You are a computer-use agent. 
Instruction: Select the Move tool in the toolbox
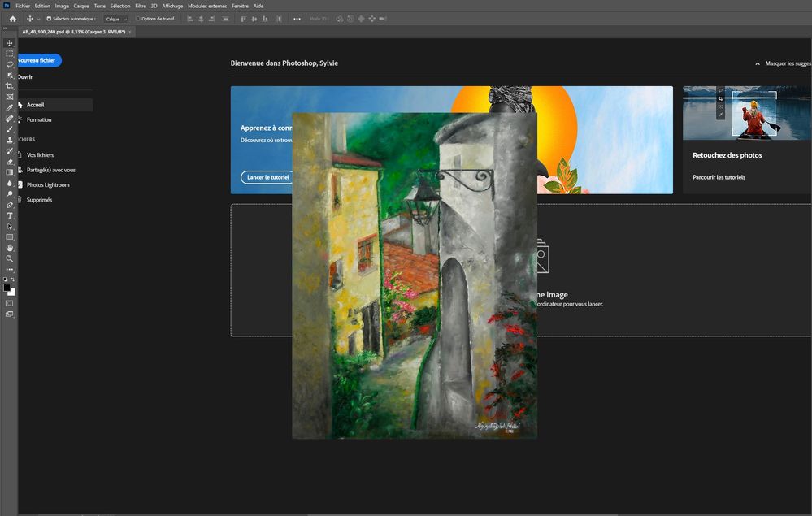[9, 43]
